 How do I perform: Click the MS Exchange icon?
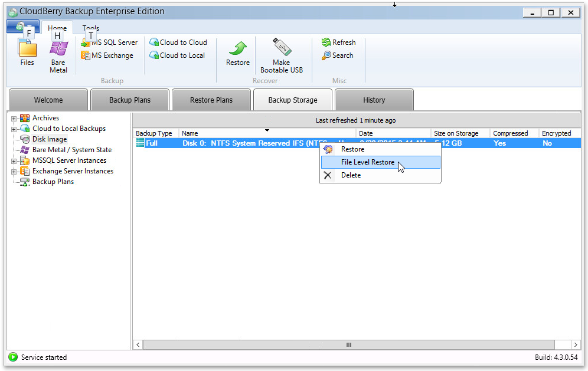(x=86, y=55)
